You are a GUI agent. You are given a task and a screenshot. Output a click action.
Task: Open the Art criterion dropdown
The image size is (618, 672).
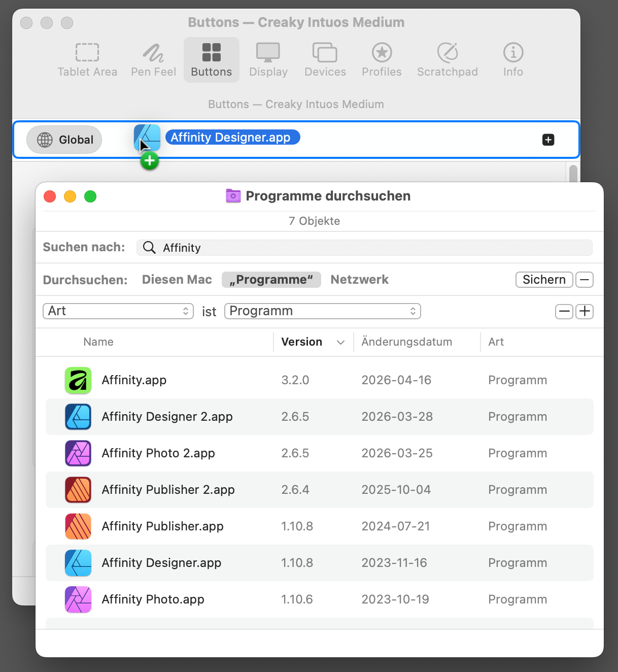(118, 311)
